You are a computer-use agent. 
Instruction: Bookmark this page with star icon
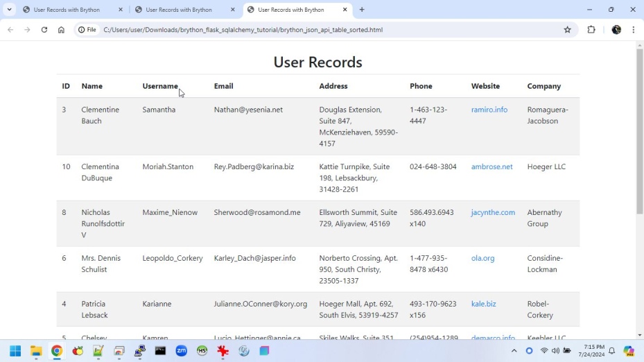(x=567, y=30)
